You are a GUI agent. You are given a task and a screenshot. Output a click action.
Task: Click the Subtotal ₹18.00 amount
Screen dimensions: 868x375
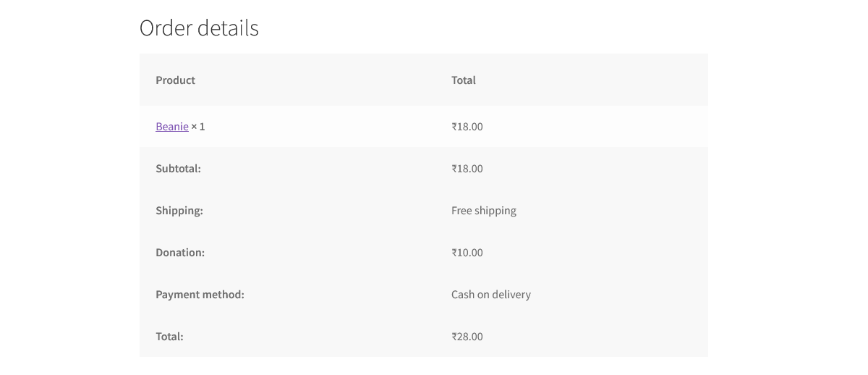pos(467,169)
